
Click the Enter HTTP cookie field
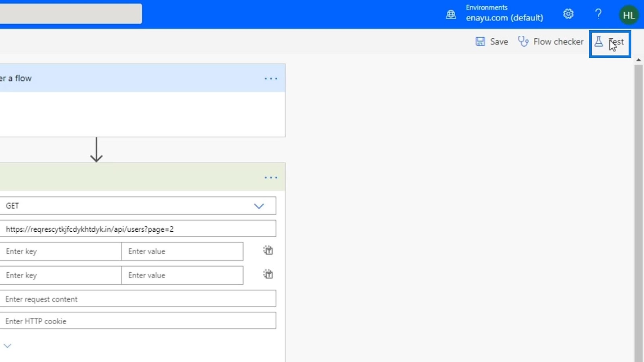(138, 321)
